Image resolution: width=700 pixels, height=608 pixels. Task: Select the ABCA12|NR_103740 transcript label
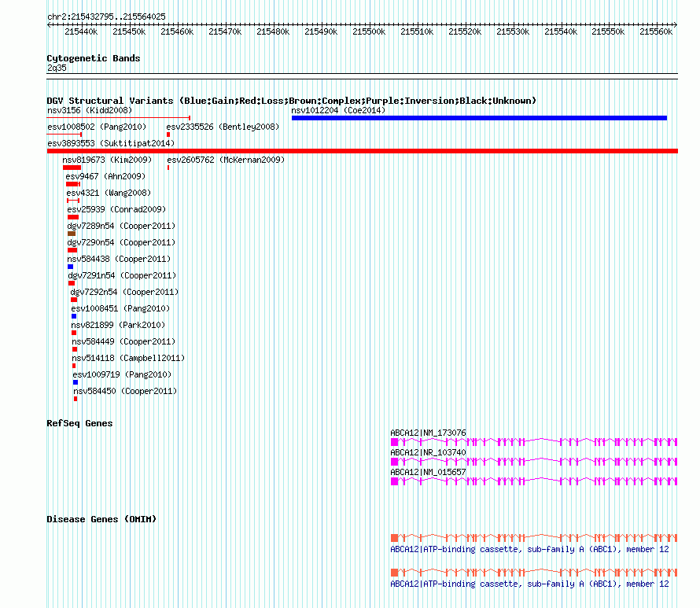click(428, 452)
